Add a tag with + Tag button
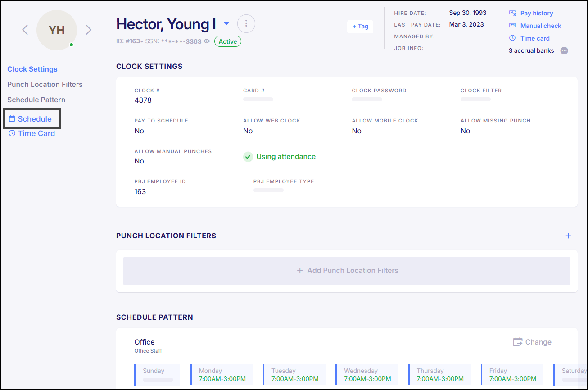The width and height of the screenshot is (588, 390). [x=360, y=27]
